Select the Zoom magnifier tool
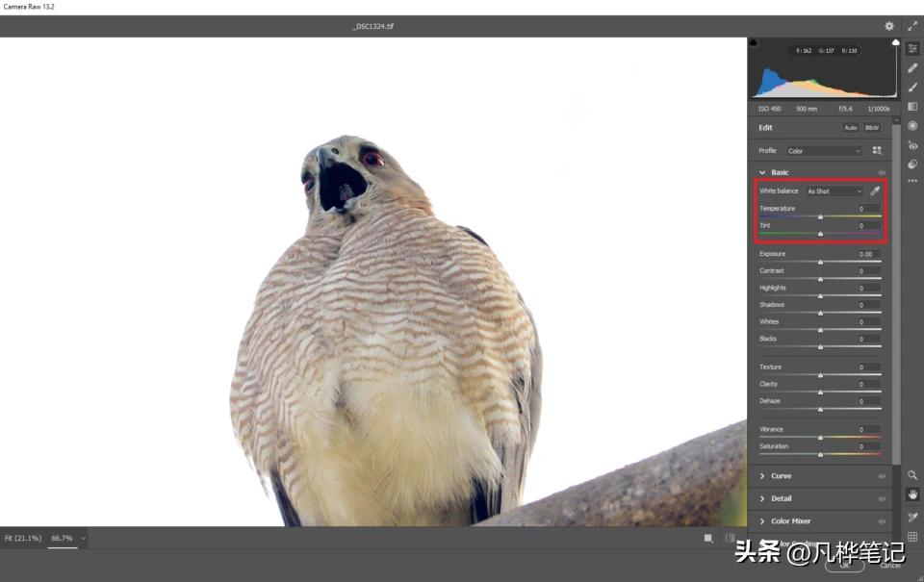The image size is (924, 582). click(x=912, y=475)
